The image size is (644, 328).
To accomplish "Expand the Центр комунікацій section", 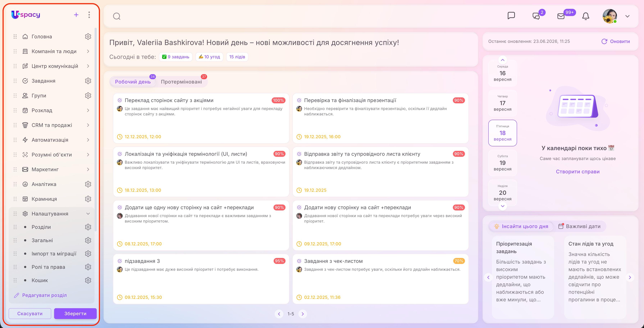I will (x=88, y=66).
